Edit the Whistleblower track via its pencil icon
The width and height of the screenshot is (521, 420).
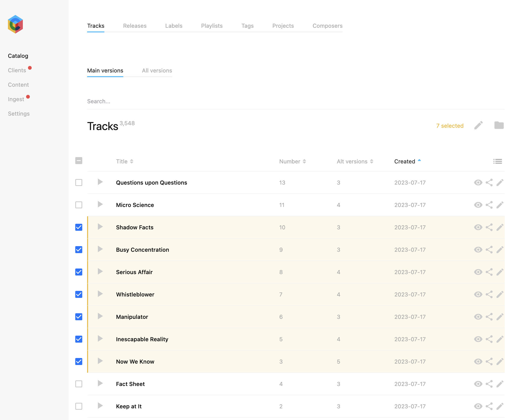point(500,294)
